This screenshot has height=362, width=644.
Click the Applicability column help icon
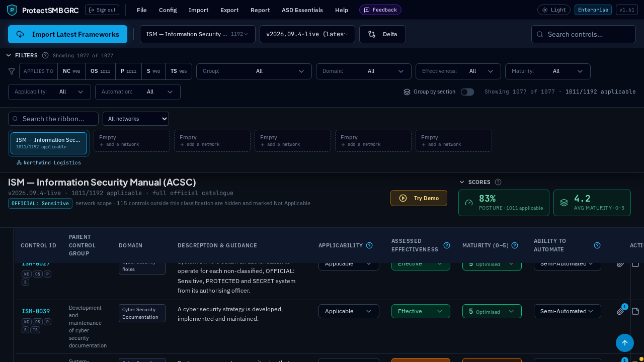369,245
